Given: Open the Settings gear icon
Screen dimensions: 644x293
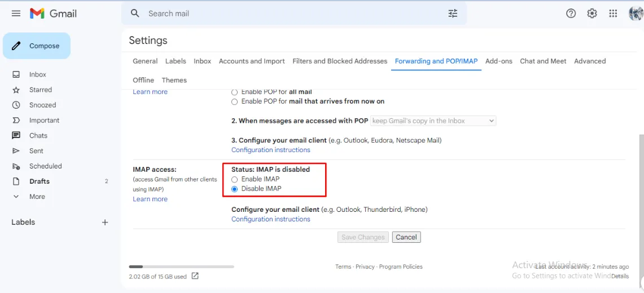Looking at the screenshot, I should pos(592,14).
